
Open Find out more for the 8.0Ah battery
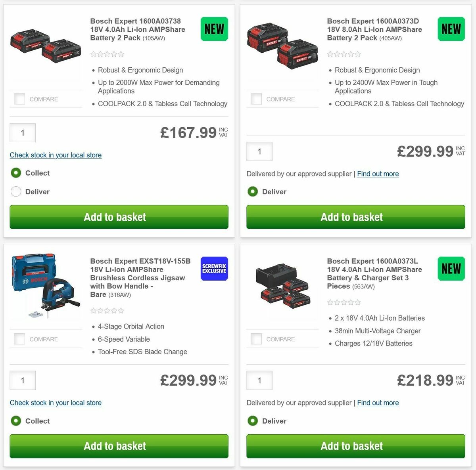378,174
